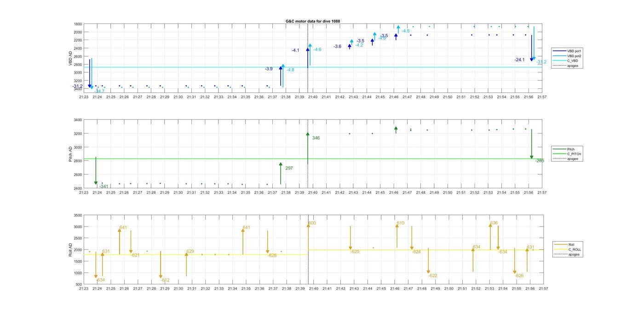The height and width of the screenshot is (319, 644).
Task: Click the "641" roll label near 21:35
Action: pyautogui.click(x=246, y=227)
